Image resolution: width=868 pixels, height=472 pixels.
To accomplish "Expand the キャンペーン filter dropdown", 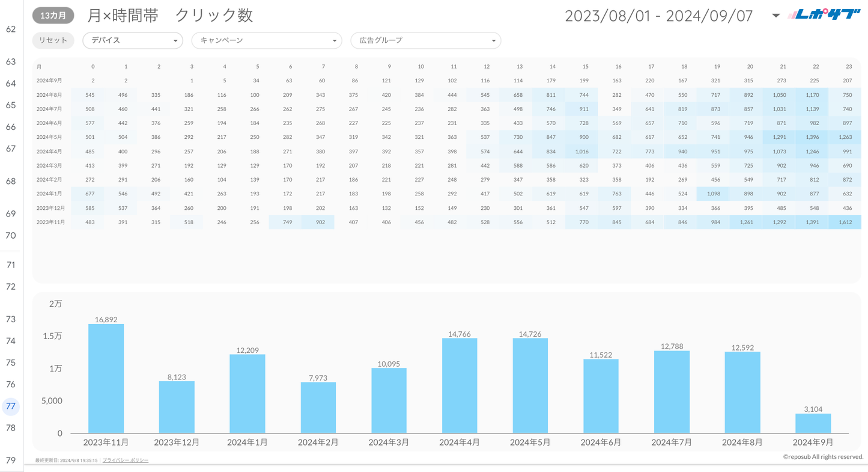I will click(x=267, y=40).
